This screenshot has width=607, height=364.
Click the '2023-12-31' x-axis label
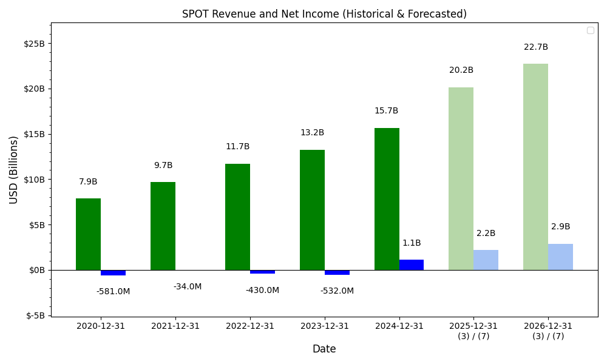(325, 326)
